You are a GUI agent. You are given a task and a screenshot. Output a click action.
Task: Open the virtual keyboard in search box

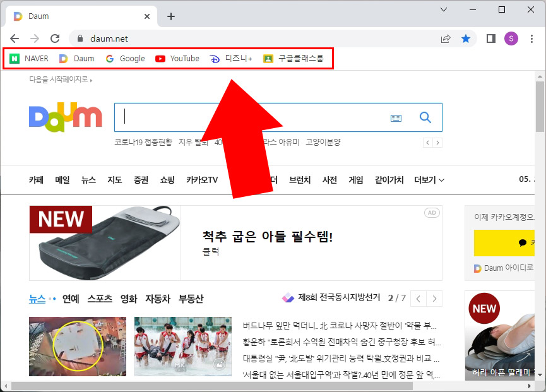396,117
